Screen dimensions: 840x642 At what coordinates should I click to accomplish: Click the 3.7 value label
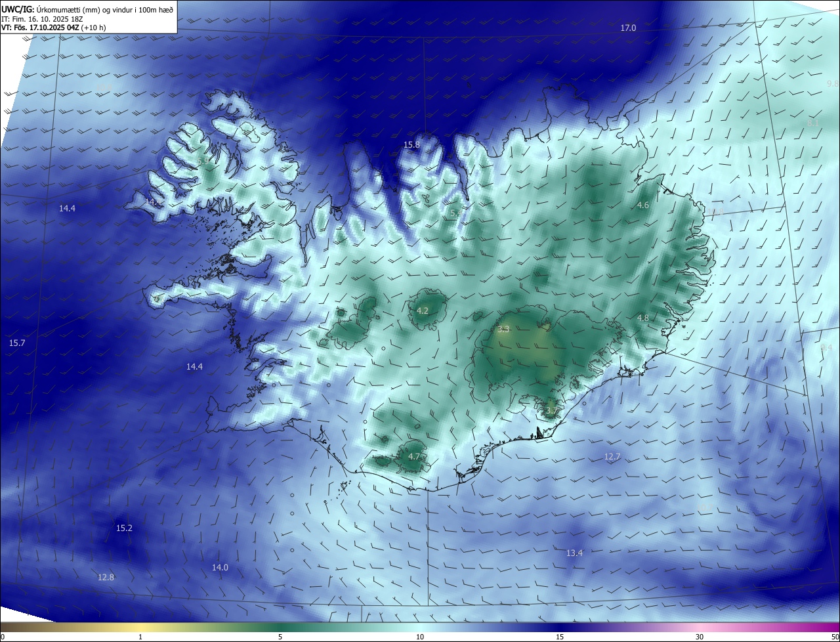click(x=551, y=411)
